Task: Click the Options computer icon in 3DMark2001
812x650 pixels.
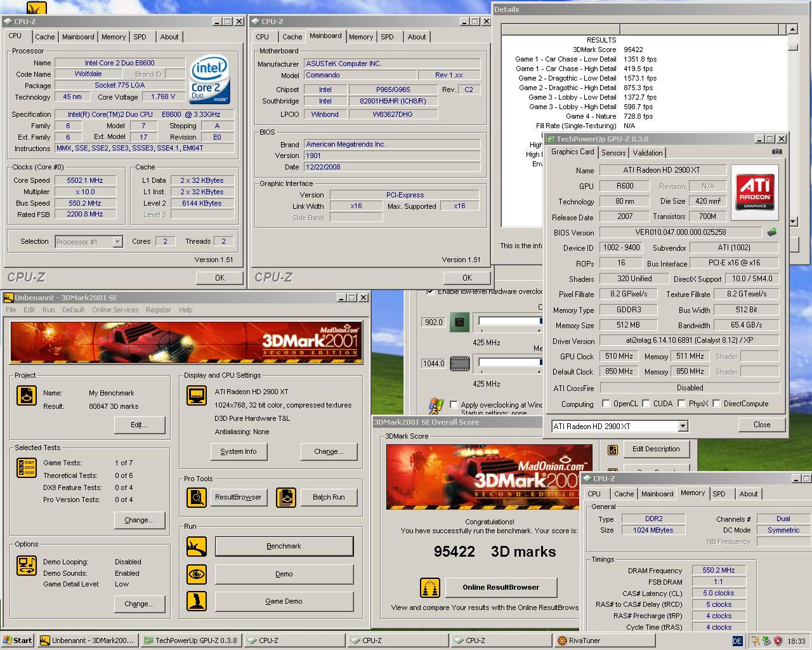Action: (x=27, y=564)
